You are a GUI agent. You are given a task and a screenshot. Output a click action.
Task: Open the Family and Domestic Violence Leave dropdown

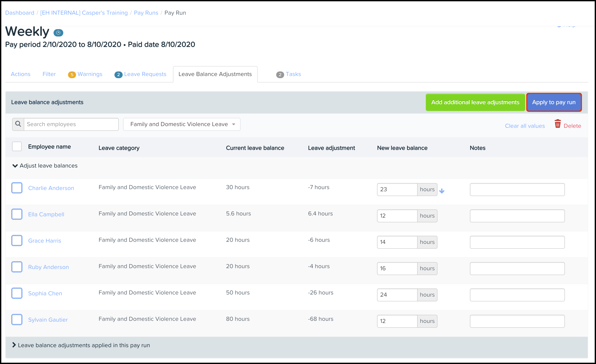click(182, 124)
